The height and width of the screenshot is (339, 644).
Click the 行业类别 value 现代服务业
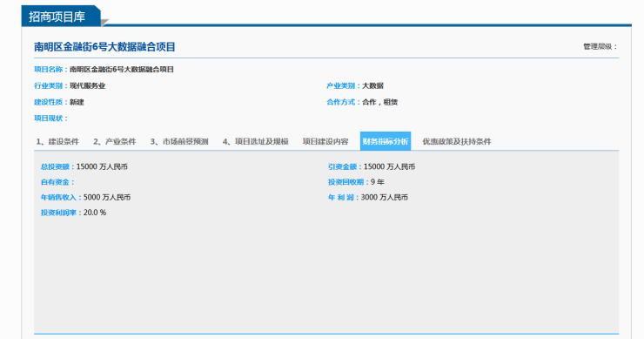88,86
